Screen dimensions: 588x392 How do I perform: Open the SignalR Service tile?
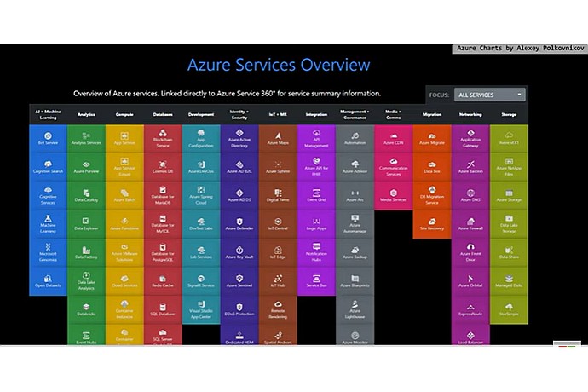click(201, 281)
